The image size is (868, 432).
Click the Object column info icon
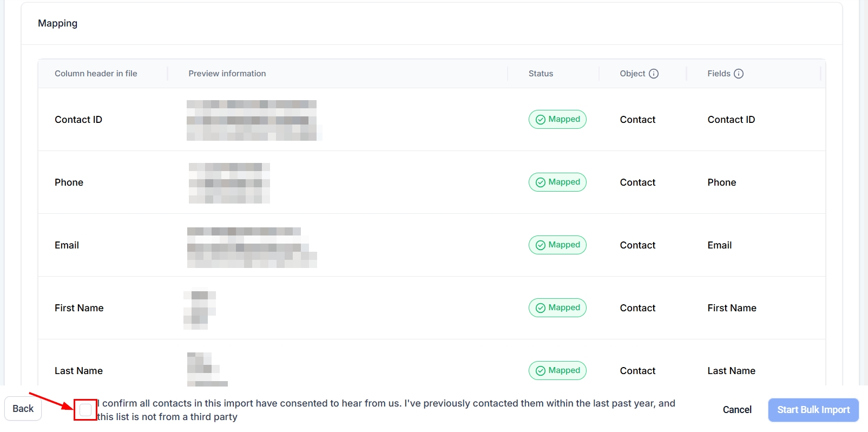[x=654, y=74]
